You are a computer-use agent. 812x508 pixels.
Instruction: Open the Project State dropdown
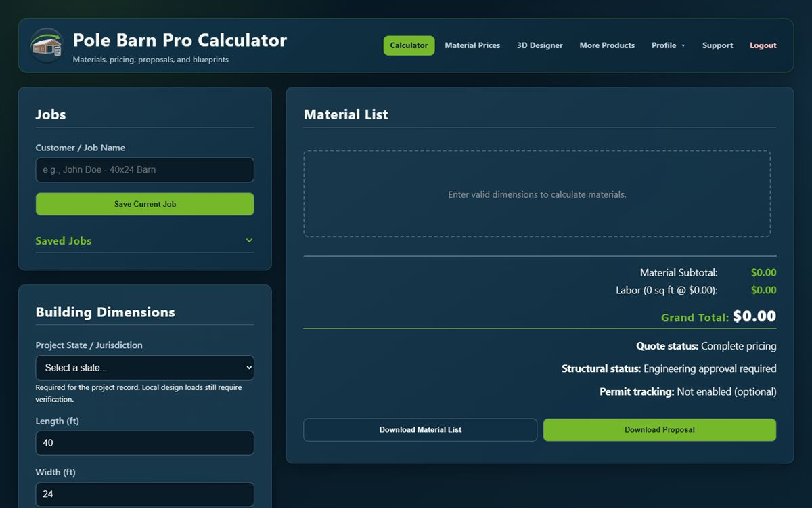click(x=145, y=368)
